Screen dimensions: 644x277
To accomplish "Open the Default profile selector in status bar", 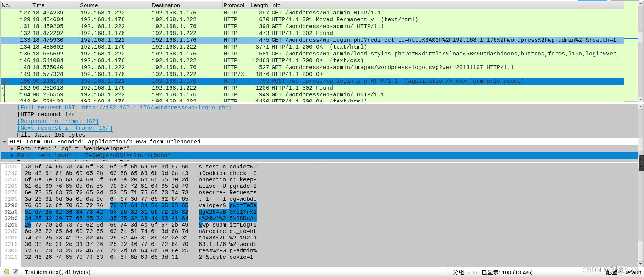I will (624, 272).
